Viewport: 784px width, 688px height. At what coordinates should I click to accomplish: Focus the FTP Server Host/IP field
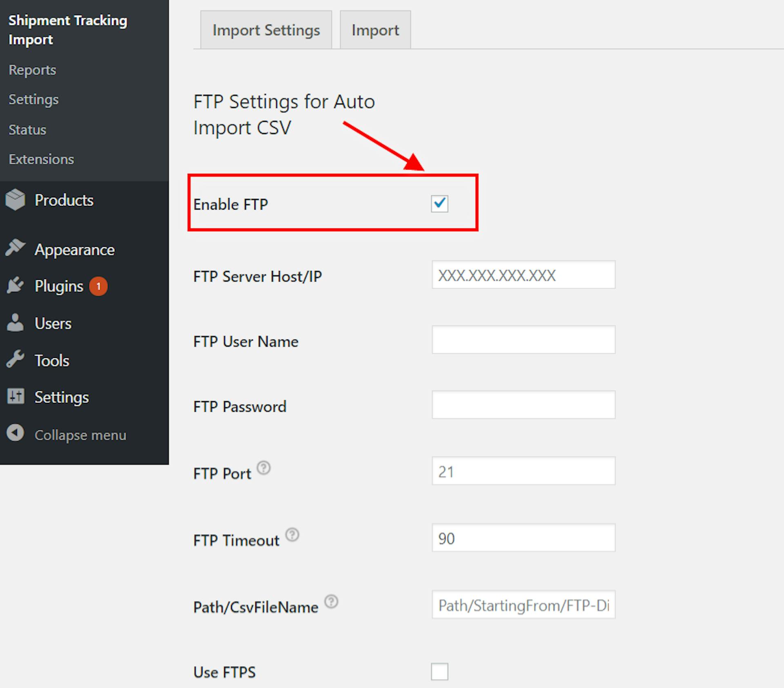pos(523,275)
